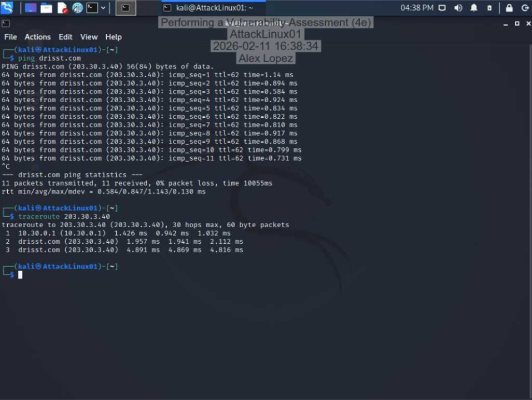Open the Help menu
The image size is (532, 400).
pos(113,37)
